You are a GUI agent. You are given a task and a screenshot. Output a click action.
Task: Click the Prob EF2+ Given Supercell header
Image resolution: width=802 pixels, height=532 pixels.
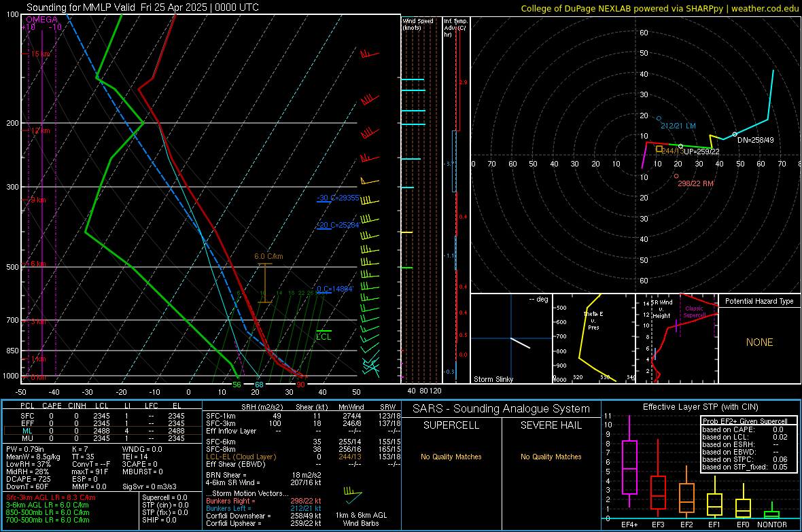pos(745,421)
